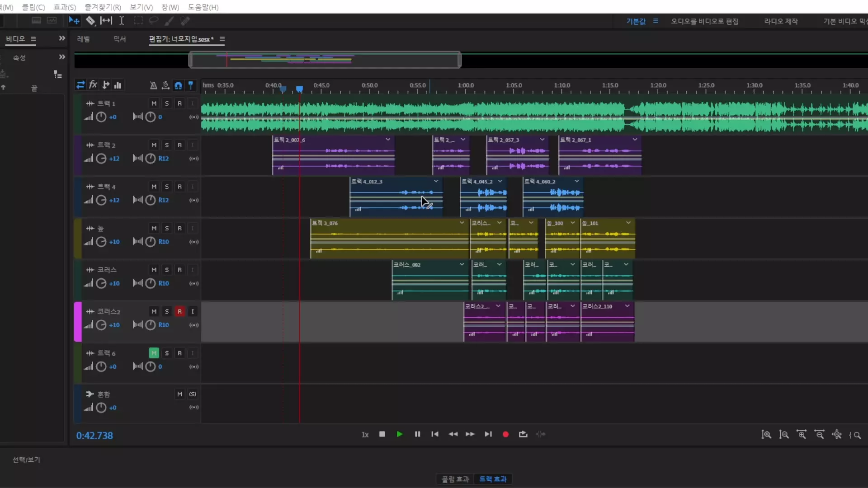
Task: Click the 트랙 효과 button
Action: click(x=493, y=479)
